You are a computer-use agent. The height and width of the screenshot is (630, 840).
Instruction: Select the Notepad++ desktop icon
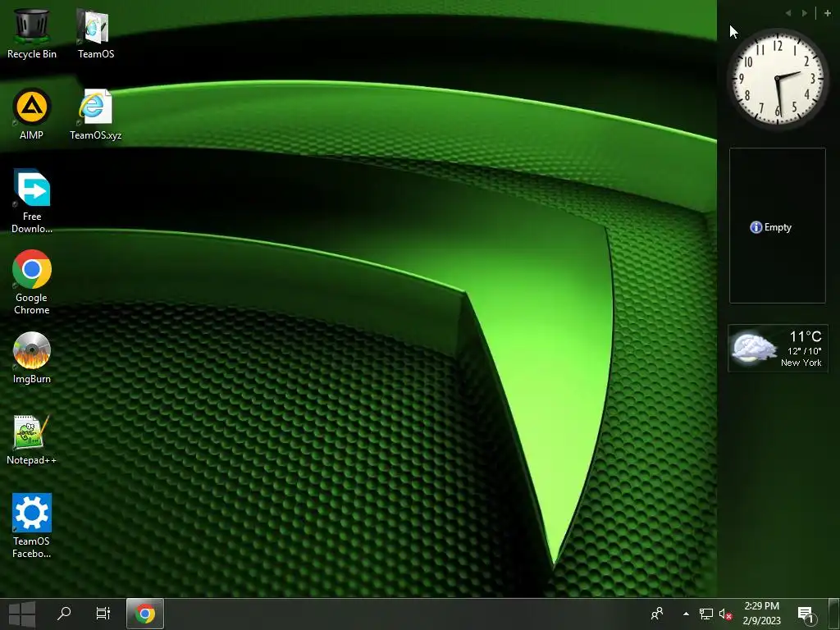[32, 440]
